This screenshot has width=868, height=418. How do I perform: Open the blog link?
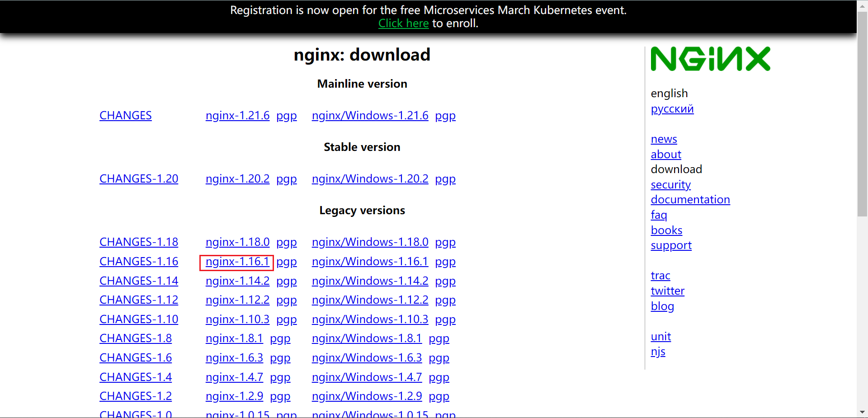[x=662, y=306]
